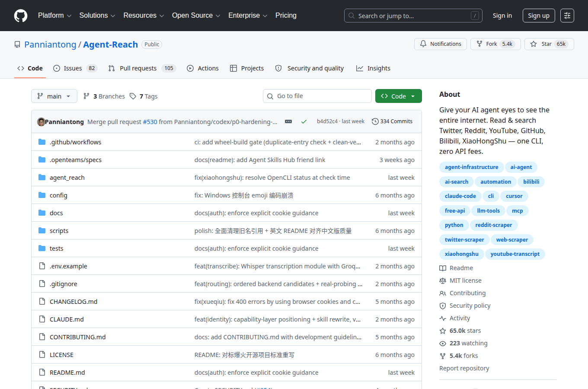Image resolution: width=588 pixels, height=389 pixels.
Task: Expand commit message ellipsis icon
Action: point(288,121)
